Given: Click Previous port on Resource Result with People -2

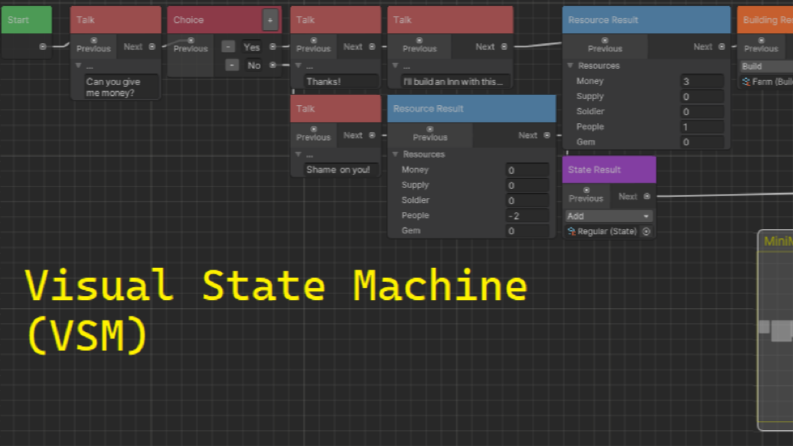Looking at the screenshot, I should 430,129.
